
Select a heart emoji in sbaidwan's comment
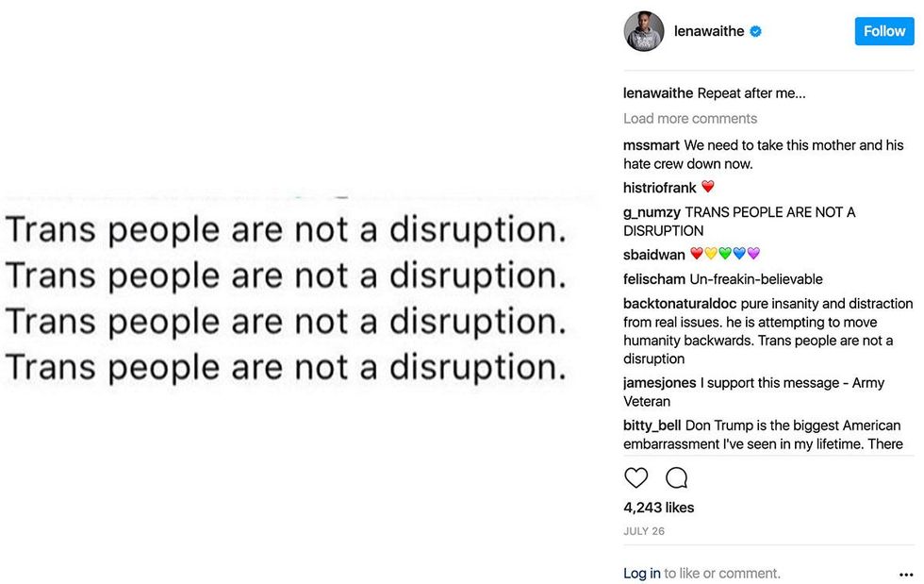tap(698, 254)
